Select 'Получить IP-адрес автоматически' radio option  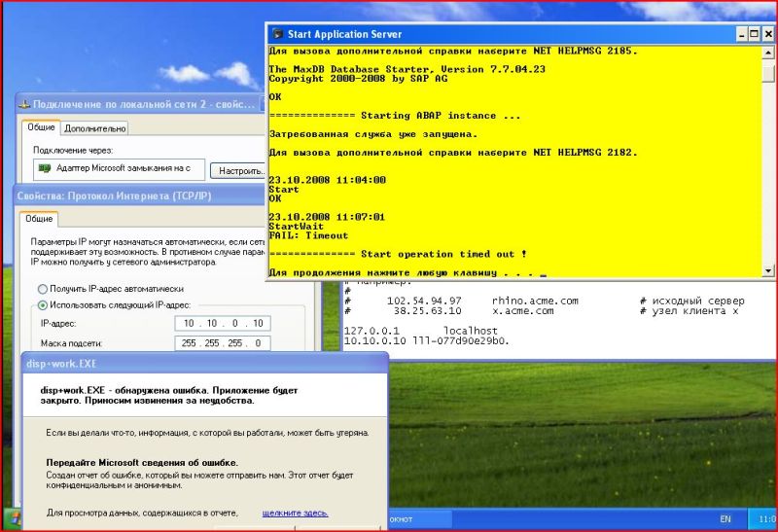tap(43, 289)
